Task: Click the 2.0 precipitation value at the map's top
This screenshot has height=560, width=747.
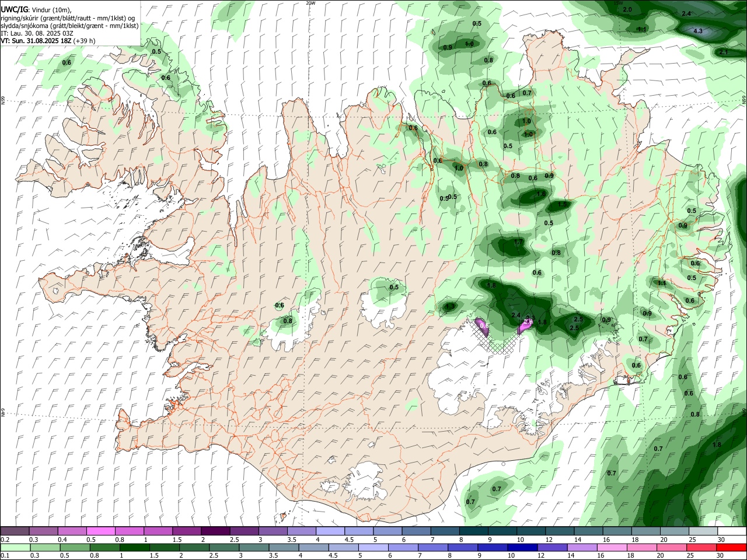Action: 627,10
